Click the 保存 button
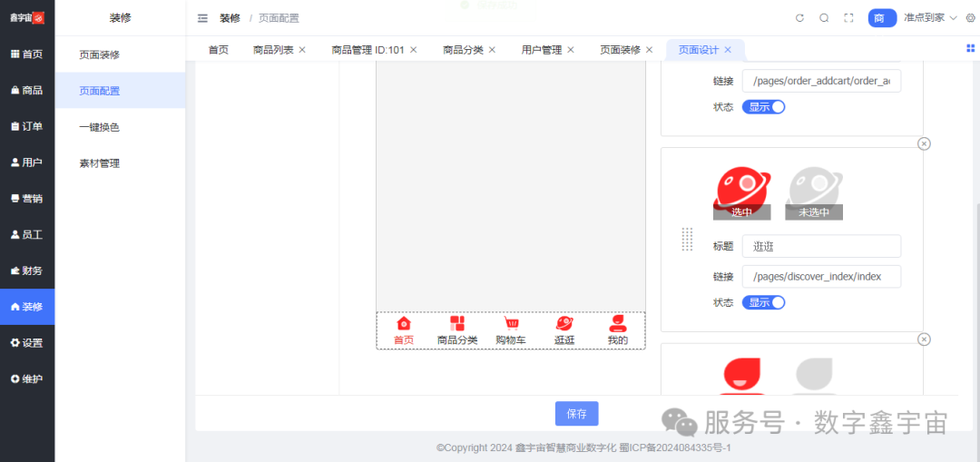This screenshot has width=980, height=462. (576, 414)
